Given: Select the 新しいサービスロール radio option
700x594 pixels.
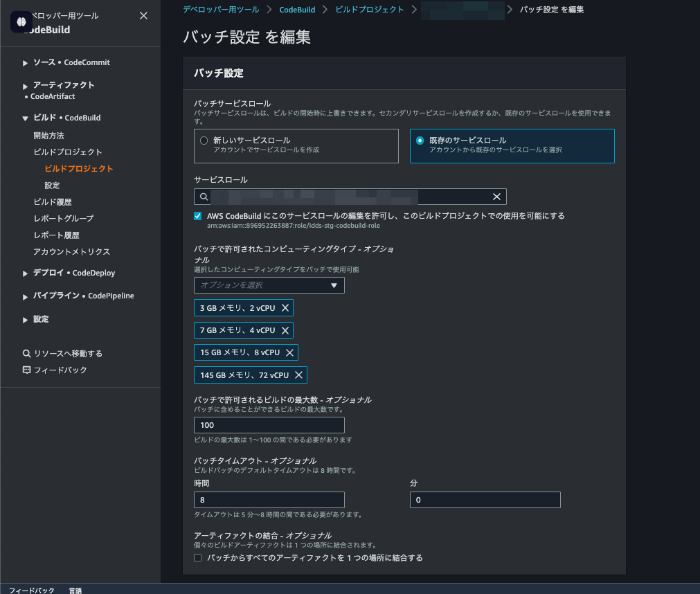Looking at the screenshot, I should [x=204, y=141].
